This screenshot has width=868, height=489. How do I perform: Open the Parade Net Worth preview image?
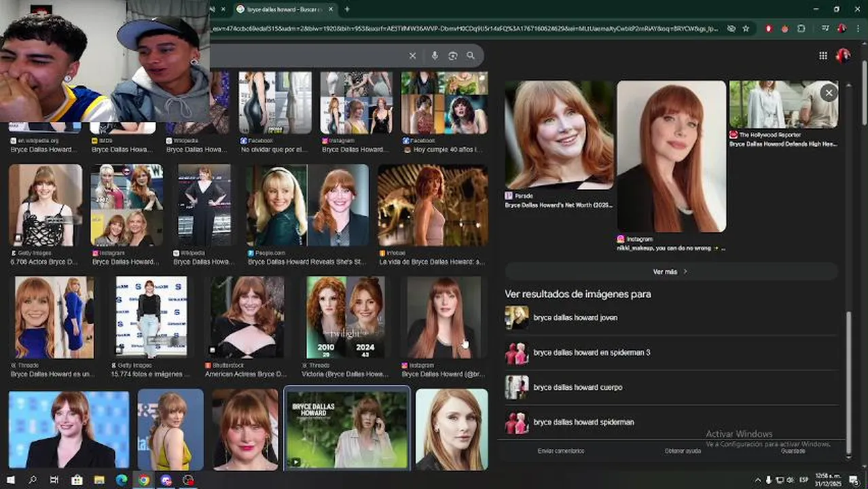559,134
